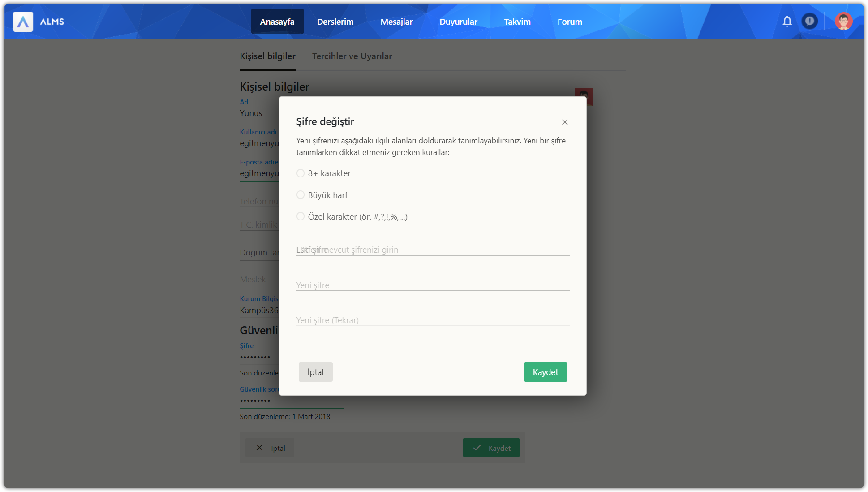Click the X icon beside İptal
The height and width of the screenshot is (492, 868).
pyautogui.click(x=259, y=448)
